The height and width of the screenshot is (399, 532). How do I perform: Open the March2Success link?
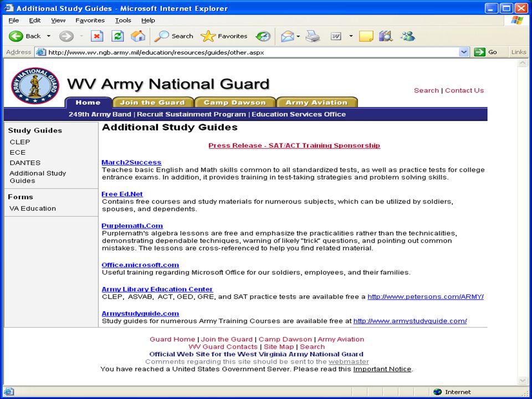click(131, 162)
